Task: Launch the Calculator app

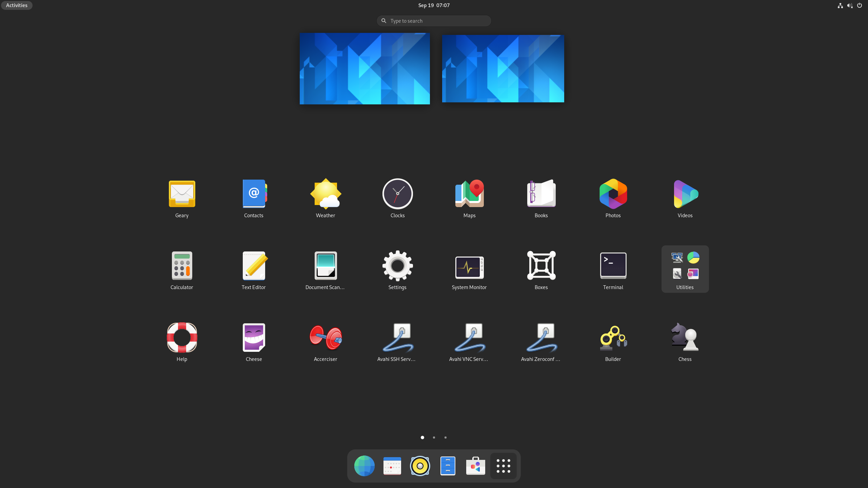Action: [182, 269]
